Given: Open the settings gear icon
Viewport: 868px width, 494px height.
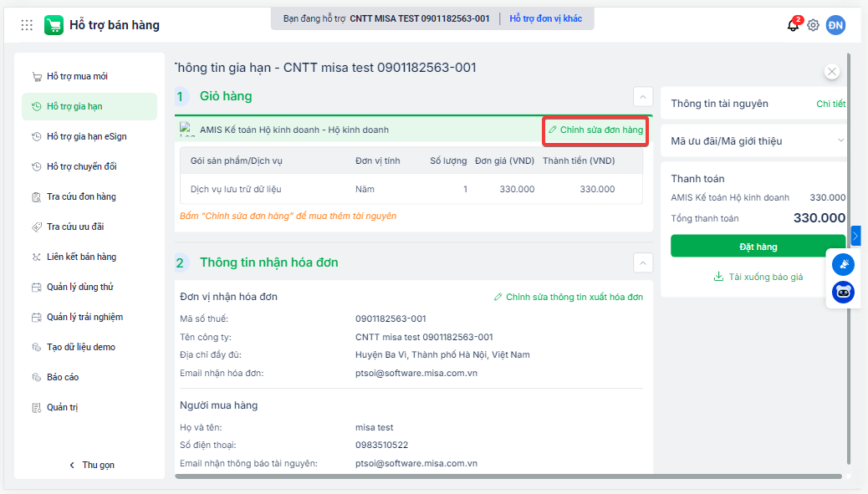Looking at the screenshot, I should click(813, 25).
